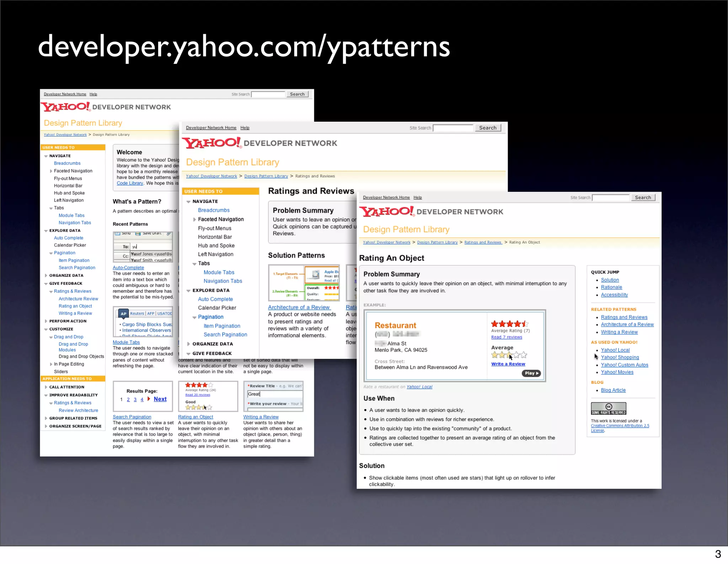This screenshot has height=564, width=728.
Task: Click Yahoo! logo in back Design Pattern Library window
Action: click(66, 107)
